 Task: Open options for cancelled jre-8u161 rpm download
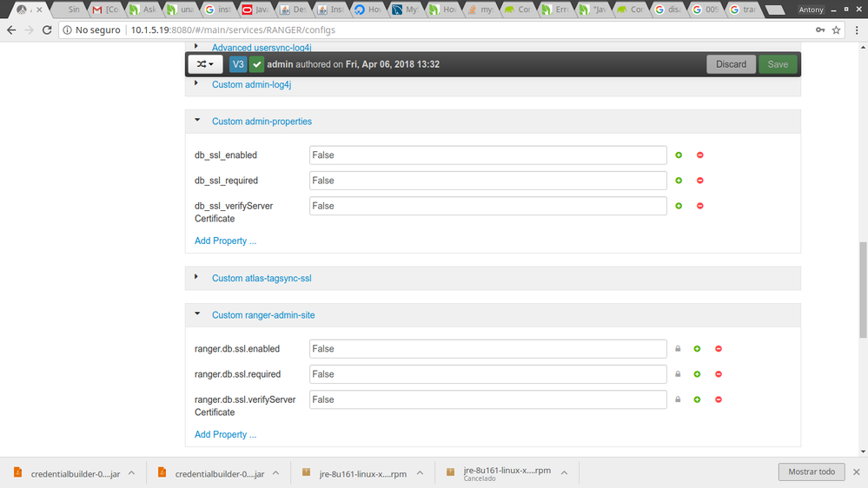[564, 473]
